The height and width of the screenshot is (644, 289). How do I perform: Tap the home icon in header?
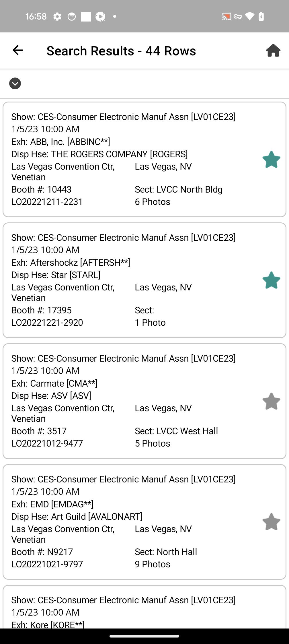point(273,51)
